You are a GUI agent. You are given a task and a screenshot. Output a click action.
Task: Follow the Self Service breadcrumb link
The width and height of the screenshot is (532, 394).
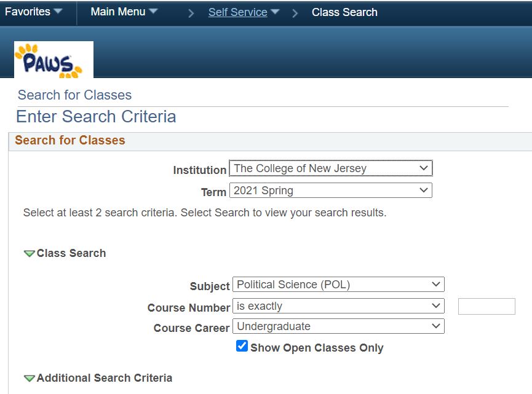(238, 12)
